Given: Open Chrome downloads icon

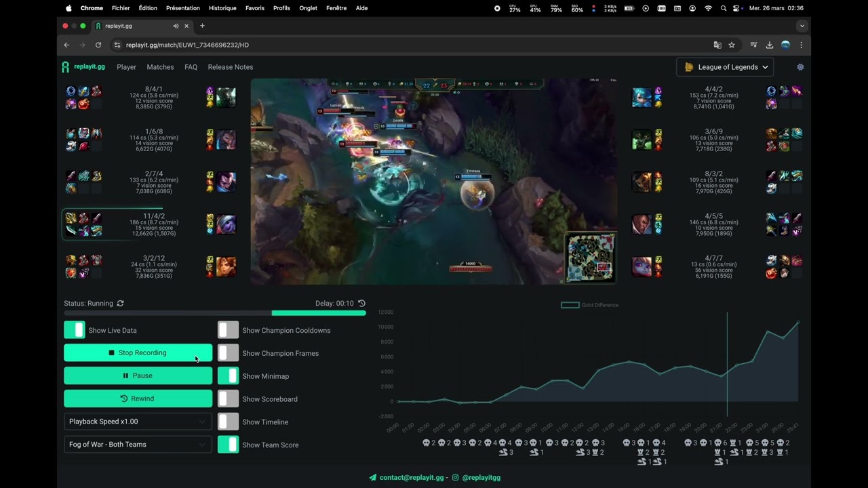Looking at the screenshot, I should [770, 45].
